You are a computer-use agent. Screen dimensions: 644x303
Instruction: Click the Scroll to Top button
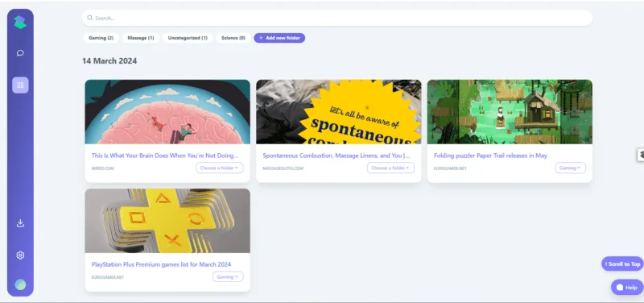622,264
